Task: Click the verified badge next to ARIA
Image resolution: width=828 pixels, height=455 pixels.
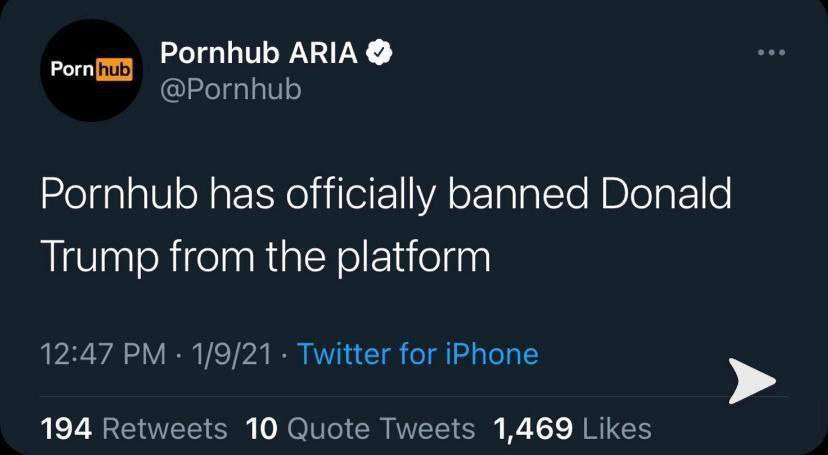Action: tap(378, 52)
